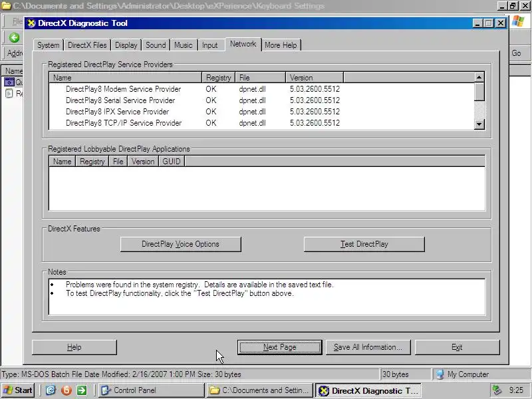The image size is (532, 399).
Task: Open the Music tab
Action: click(x=184, y=45)
